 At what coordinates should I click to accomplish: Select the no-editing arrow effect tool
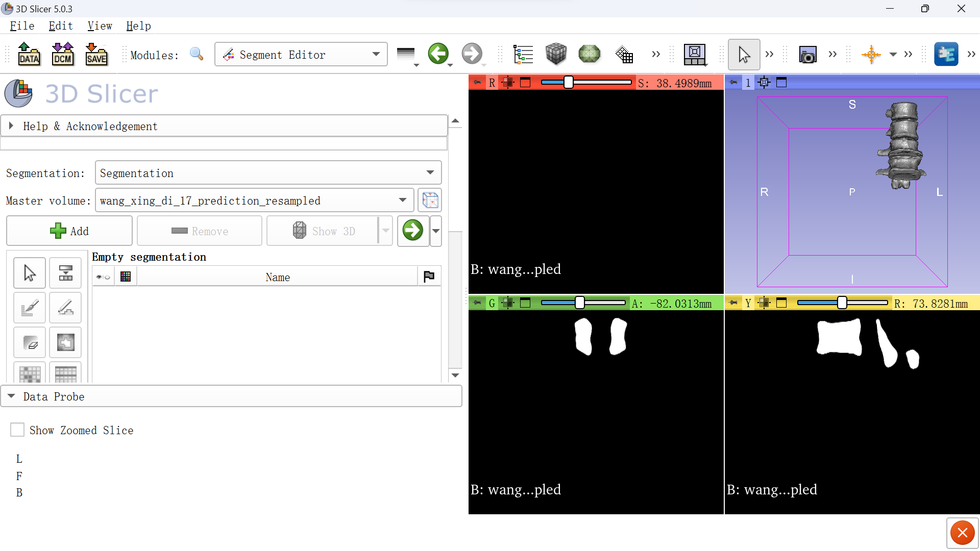[x=30, y=273]
